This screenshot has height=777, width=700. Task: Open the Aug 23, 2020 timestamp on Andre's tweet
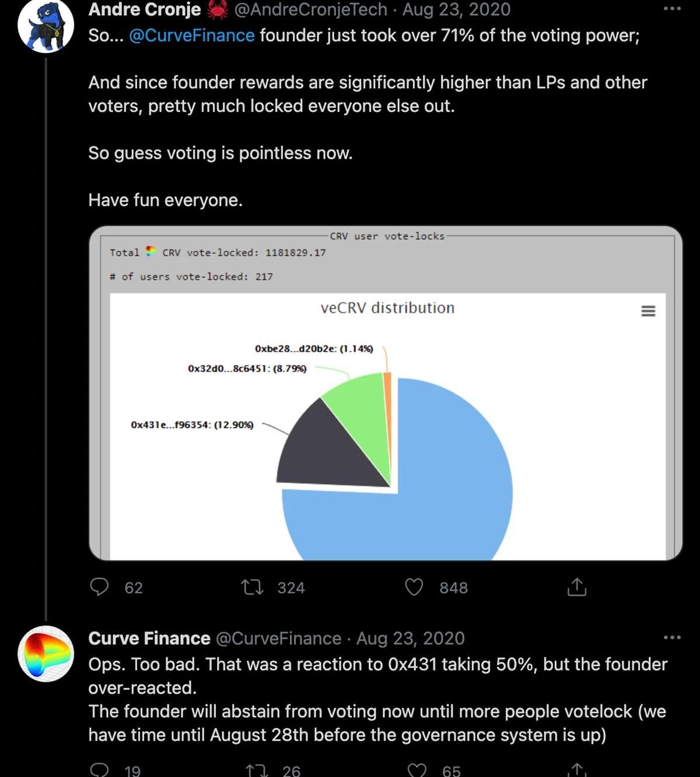pyautogui.click(x=456, y=9)
